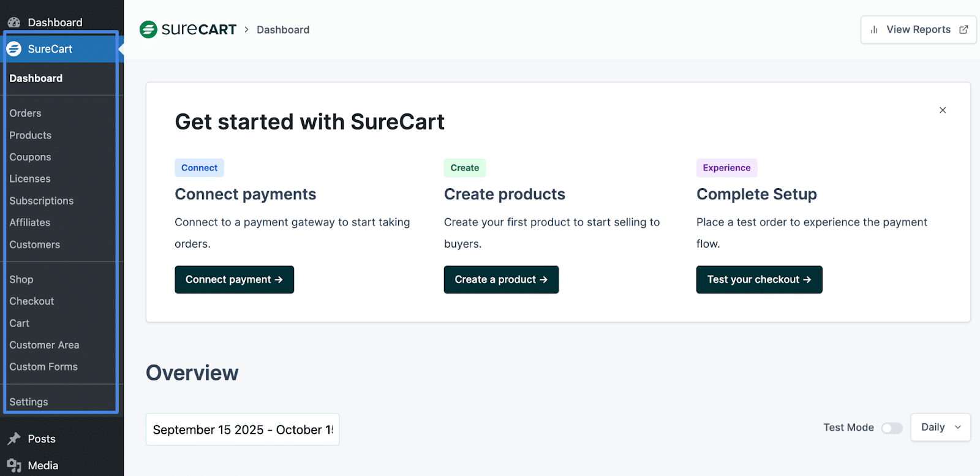Click the Create a product button

(501, 279)
